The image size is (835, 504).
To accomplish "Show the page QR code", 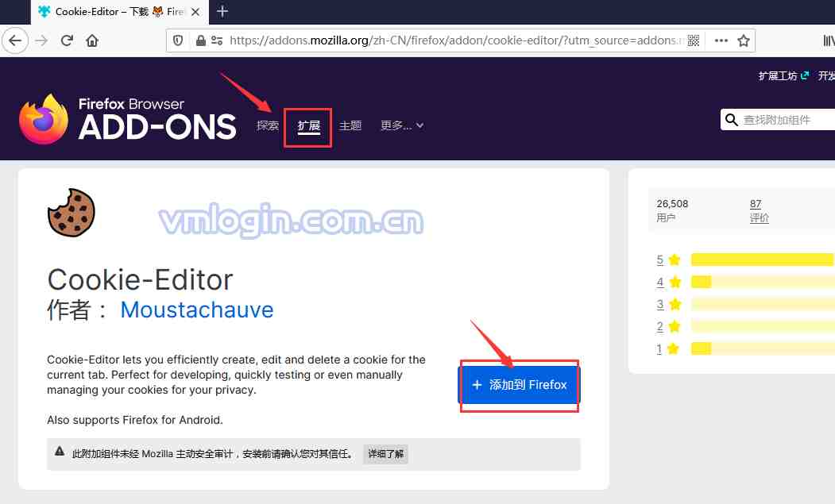I will 694,40.
